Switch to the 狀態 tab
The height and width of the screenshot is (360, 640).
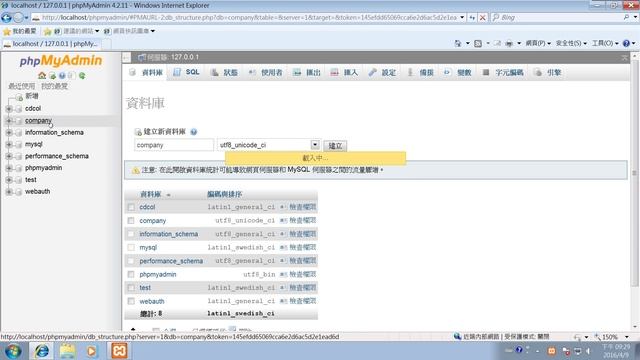pos(224,72)
